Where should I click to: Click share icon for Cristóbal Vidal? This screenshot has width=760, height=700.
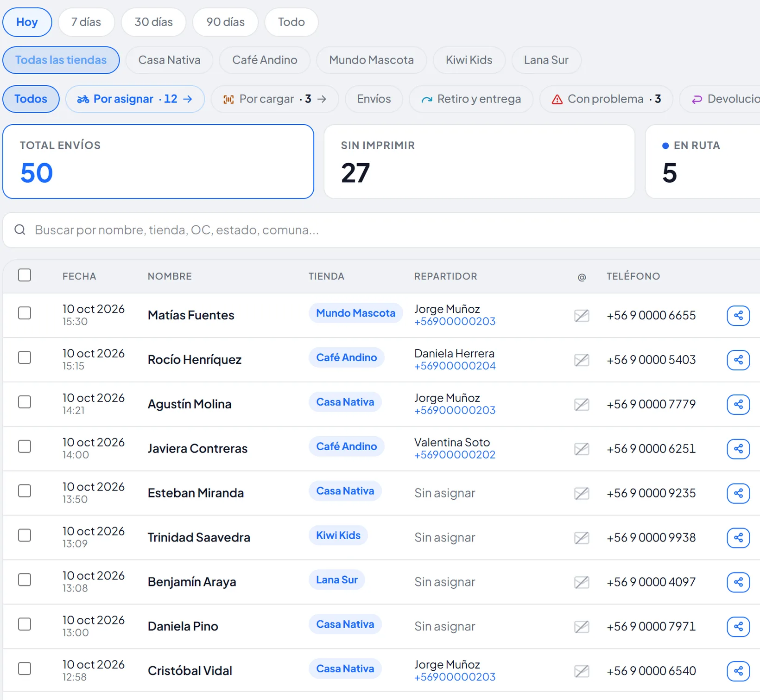pos(738,671)
